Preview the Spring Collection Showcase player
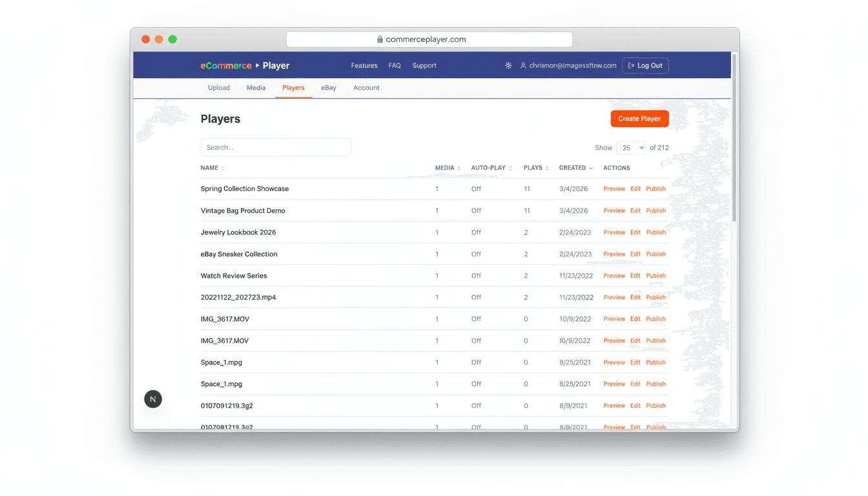 [614, 189]
